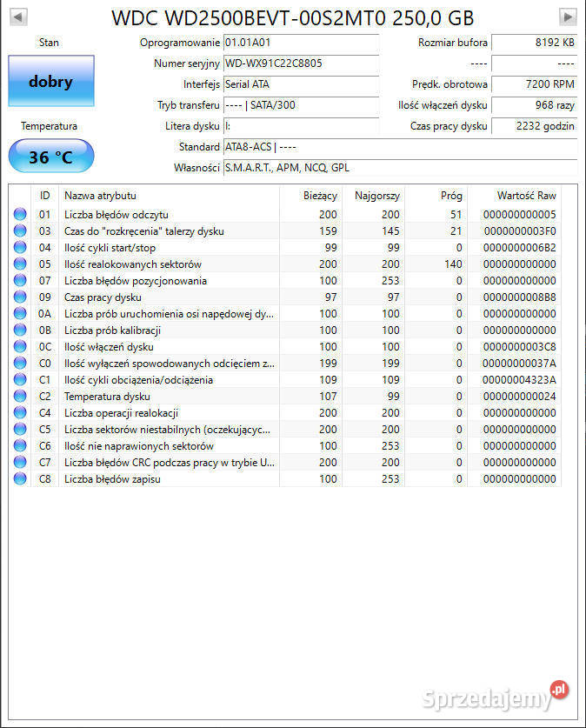586x728 pixels.
Task: Click status orb for attribute 04
Action: point(20,248)
